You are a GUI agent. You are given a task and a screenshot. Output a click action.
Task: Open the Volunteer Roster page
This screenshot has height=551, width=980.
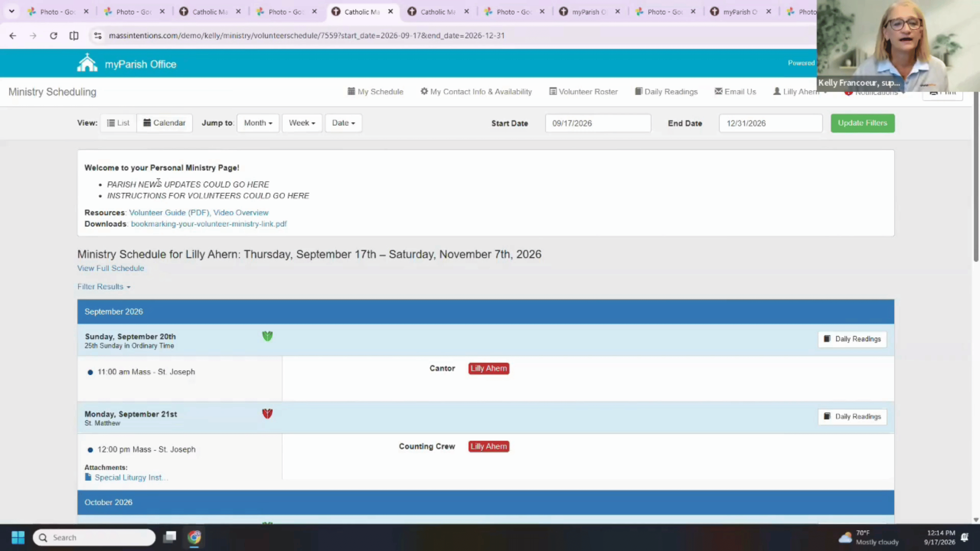tap(583, 92)
